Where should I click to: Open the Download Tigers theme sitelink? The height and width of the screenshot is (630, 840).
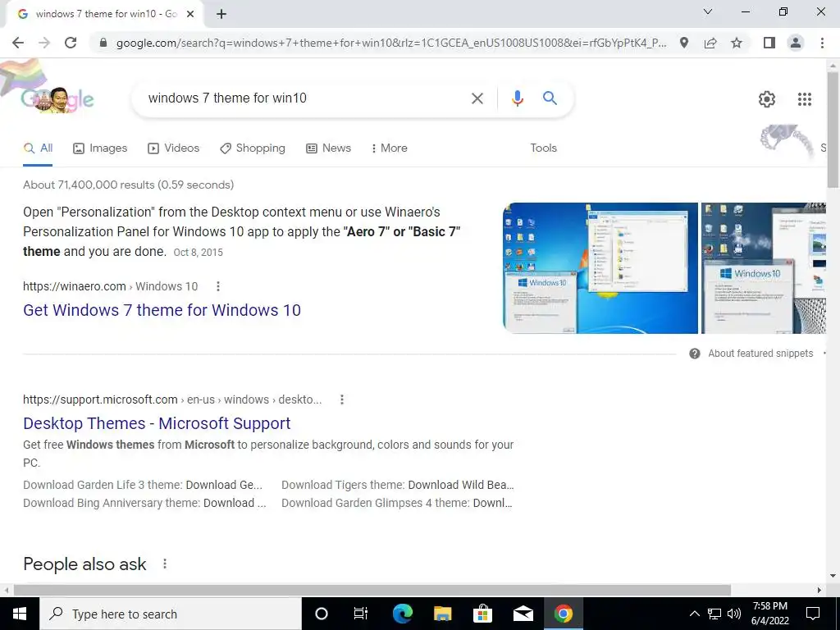[x=398, y=486]
